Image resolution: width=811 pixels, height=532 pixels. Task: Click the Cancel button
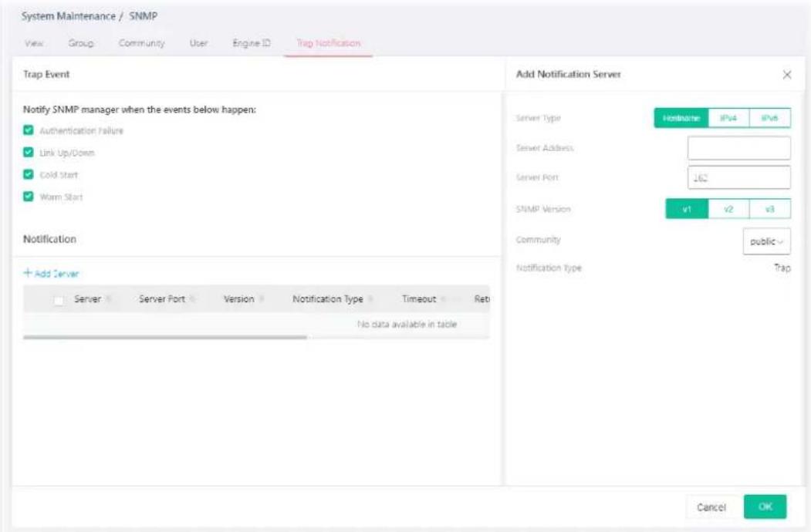711,507
